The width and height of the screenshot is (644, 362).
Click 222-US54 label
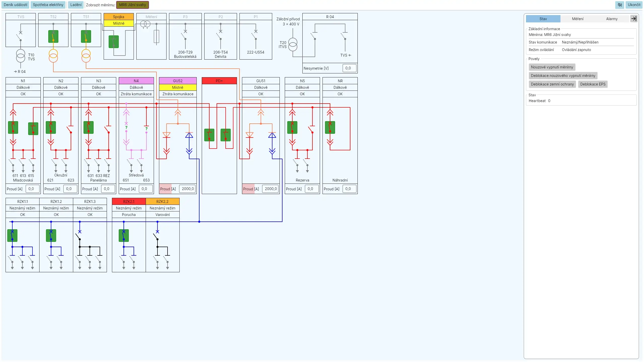tap(256, 52)
